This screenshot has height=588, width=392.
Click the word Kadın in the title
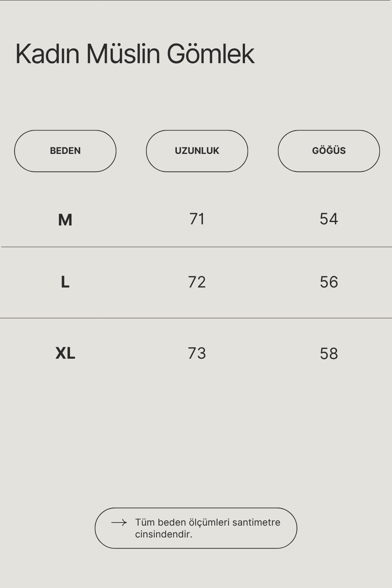(47, 53)
